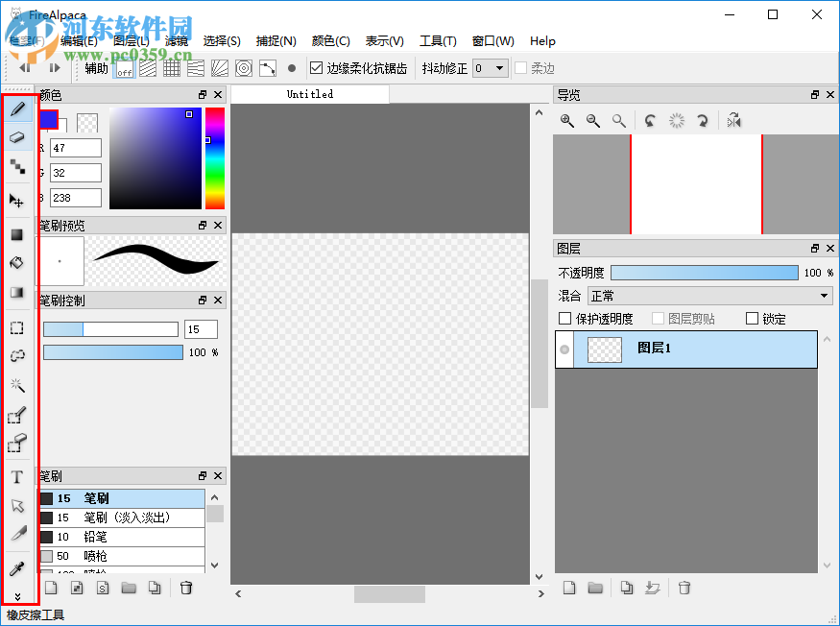Expand hidden tools with the toolbar chevron

click(16, 594)
